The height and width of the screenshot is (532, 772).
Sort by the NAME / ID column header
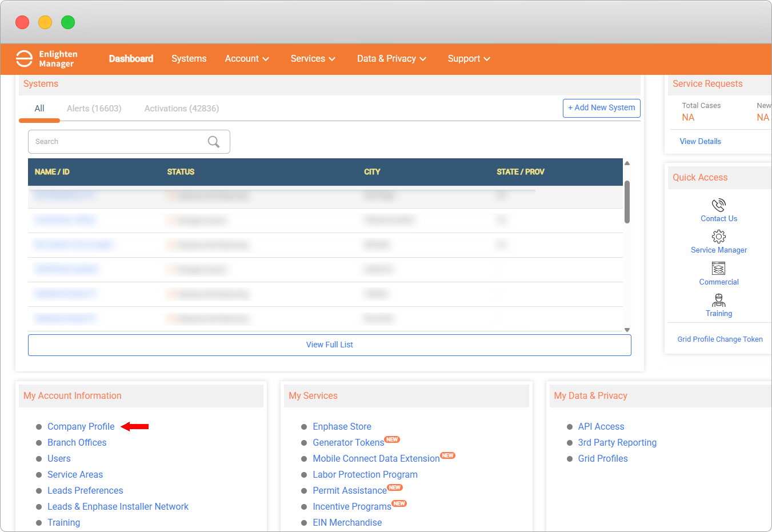coord(52,172)
